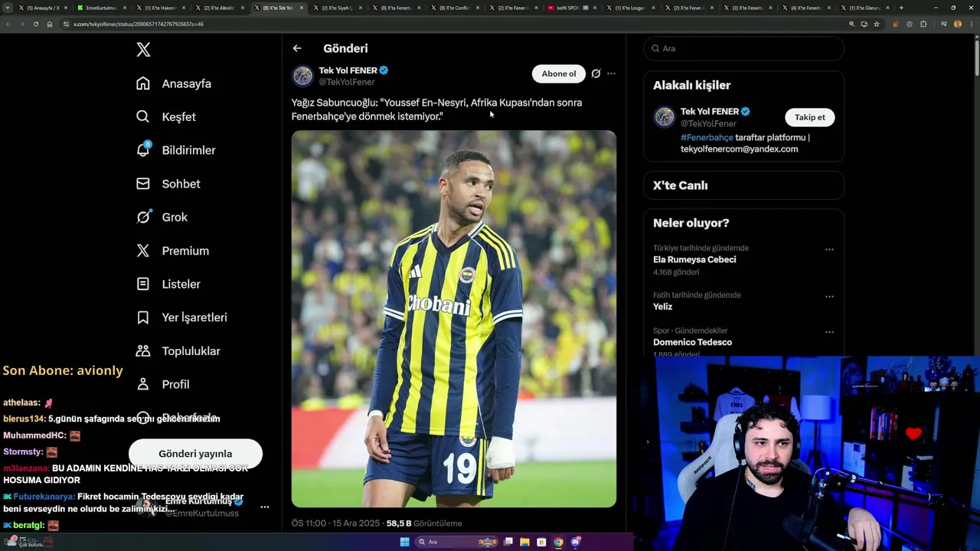
Task: Close the (8) X'te Tek Yol active tab
Action: 302,8
